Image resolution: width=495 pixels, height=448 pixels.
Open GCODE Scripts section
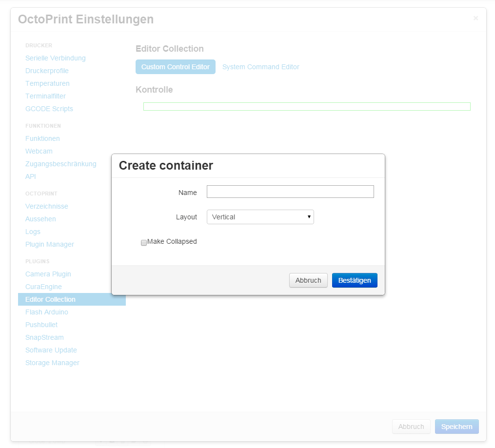point(49,109)
